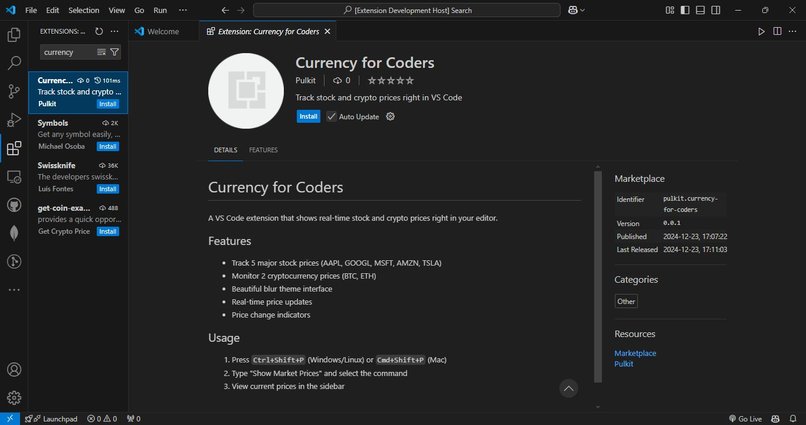Toggle bottom panel visibility
This screenshot has height=425, width=806.
point(700,10)
